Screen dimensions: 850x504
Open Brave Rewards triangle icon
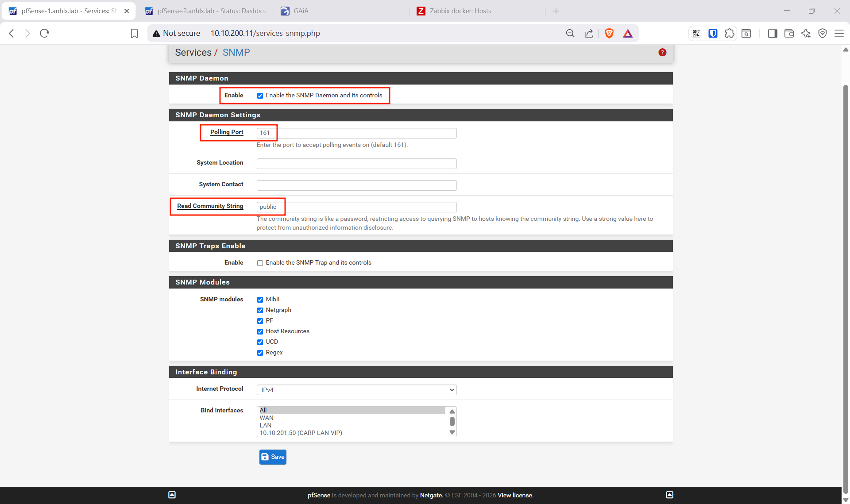tap(628, 33)
